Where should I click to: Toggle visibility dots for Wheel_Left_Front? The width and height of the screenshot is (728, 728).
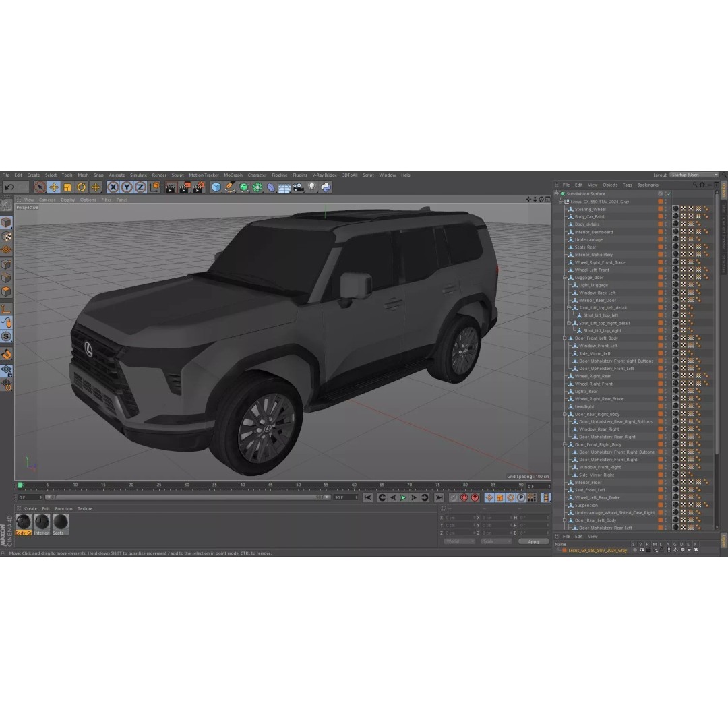point(665,270)
